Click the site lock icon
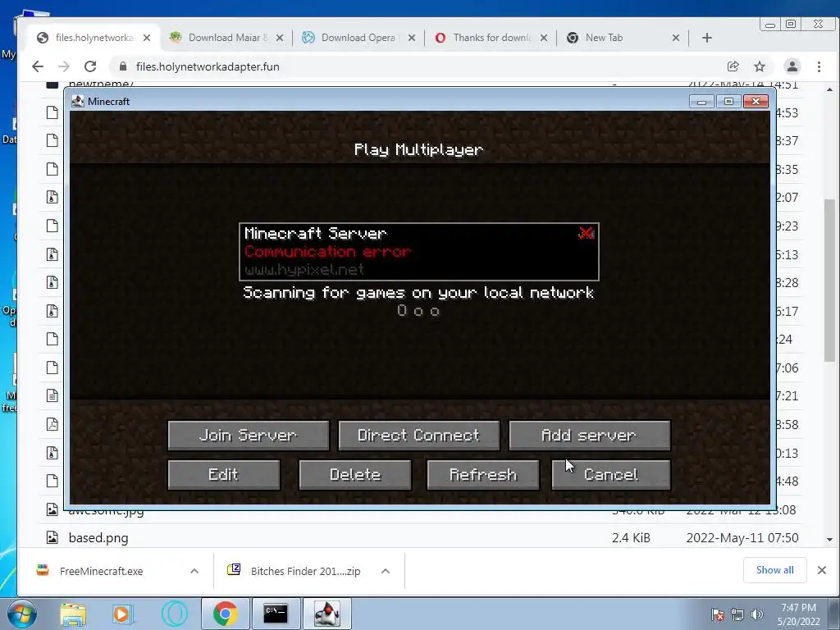840x630 pixels. pyautogui.click(x=123, y=66)
